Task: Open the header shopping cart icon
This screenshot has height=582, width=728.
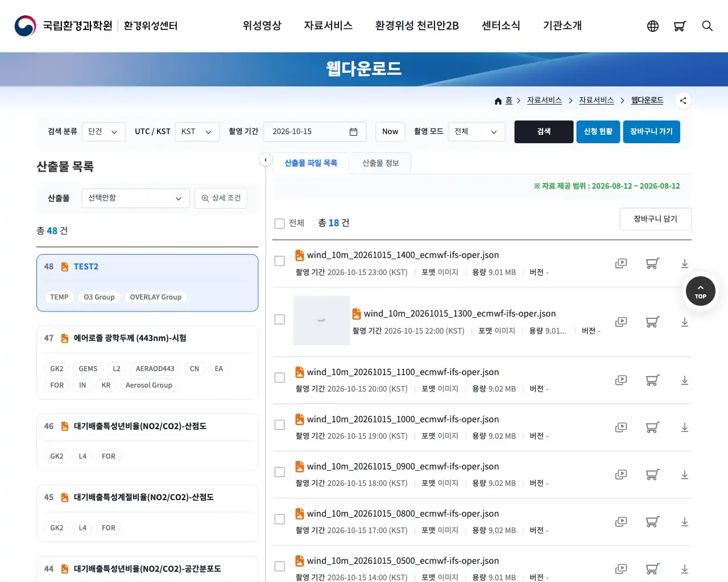Action: [x=680, y=26]
